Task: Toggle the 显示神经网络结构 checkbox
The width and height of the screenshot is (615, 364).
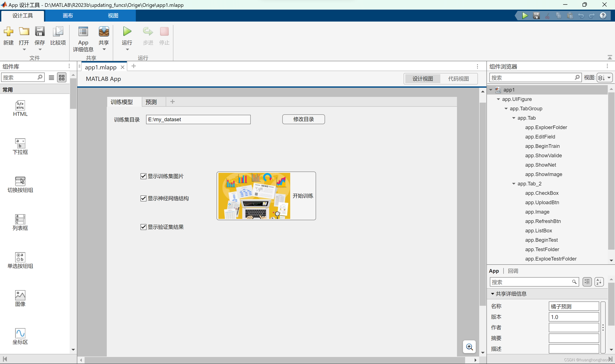Action: [x=143, y=198]
